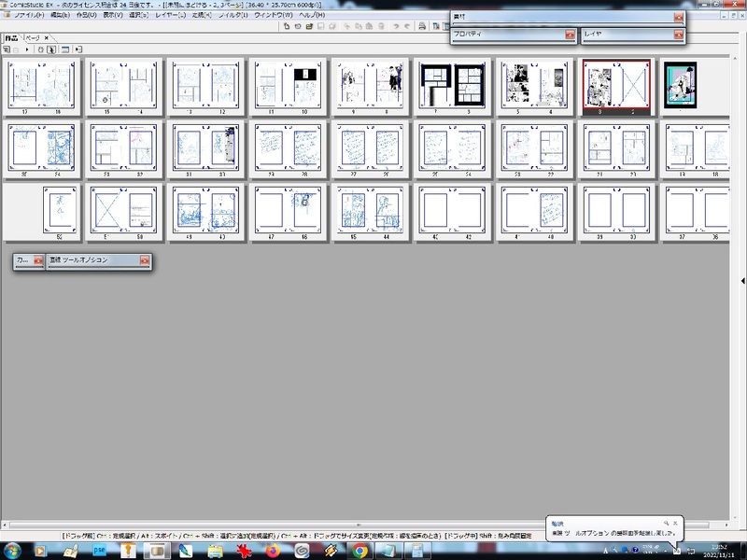The width and height of the screenshot is (747, 560).
Task: Expand the collapsed side panel arrow at right edge
Action: (x=742, y=281)
